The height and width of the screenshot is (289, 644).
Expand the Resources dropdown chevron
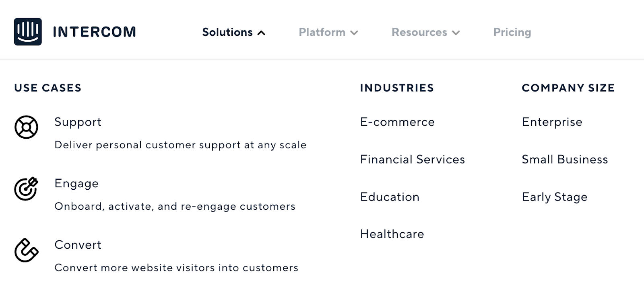456,33
